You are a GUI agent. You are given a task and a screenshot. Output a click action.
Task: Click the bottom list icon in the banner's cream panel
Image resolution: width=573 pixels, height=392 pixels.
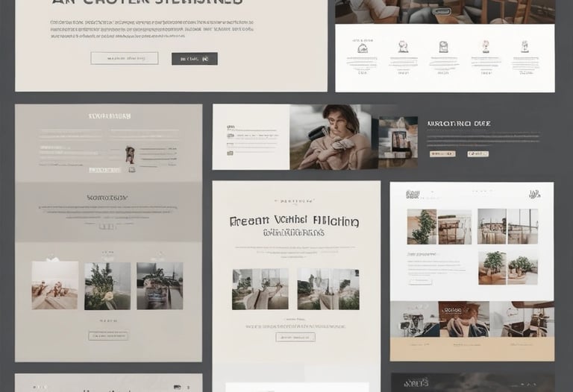click(x=230, y=154)
